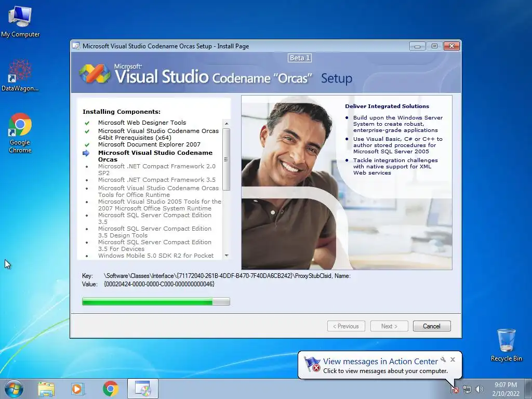The image size is (532, 399).
Task: Click the Previous button
Action: click(346, 326)
